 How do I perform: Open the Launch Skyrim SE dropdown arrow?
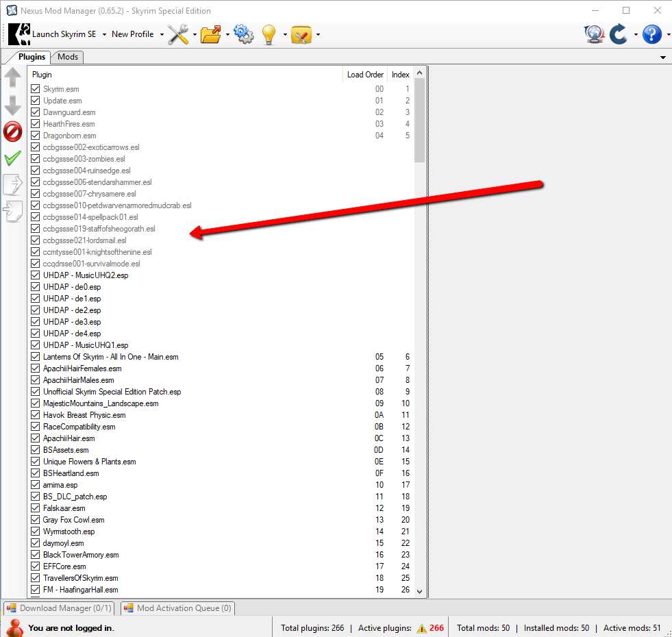(104, 34)
